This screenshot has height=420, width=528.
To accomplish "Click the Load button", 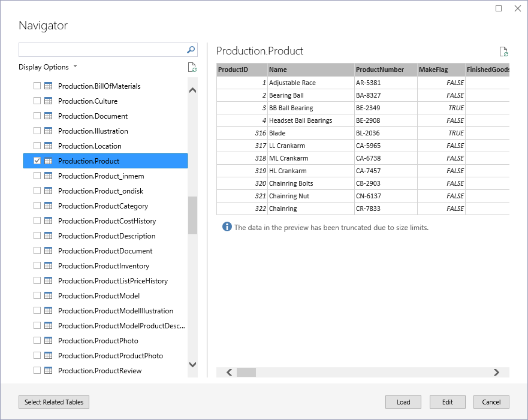I will point(403,401).
